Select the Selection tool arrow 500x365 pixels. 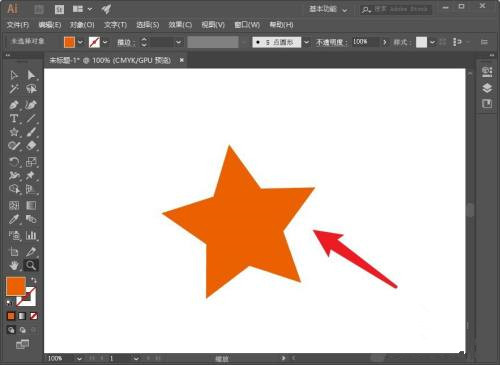point(14,75)
